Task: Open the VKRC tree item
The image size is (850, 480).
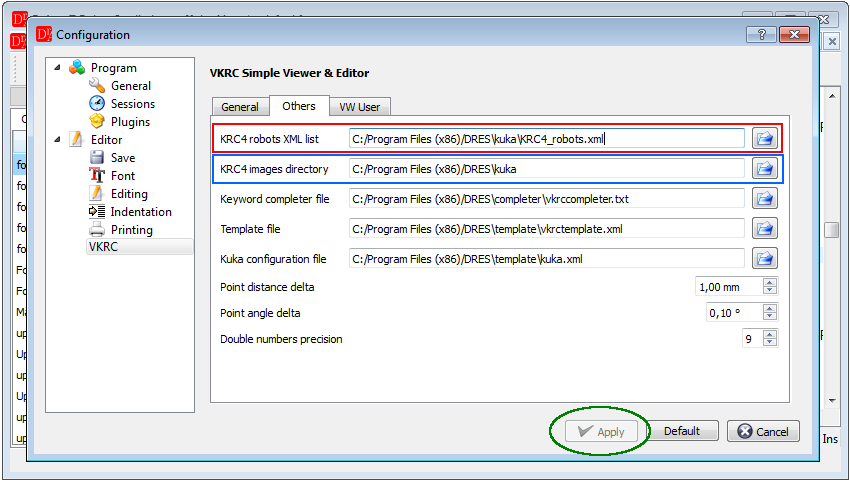Action: tap(139, 247)
